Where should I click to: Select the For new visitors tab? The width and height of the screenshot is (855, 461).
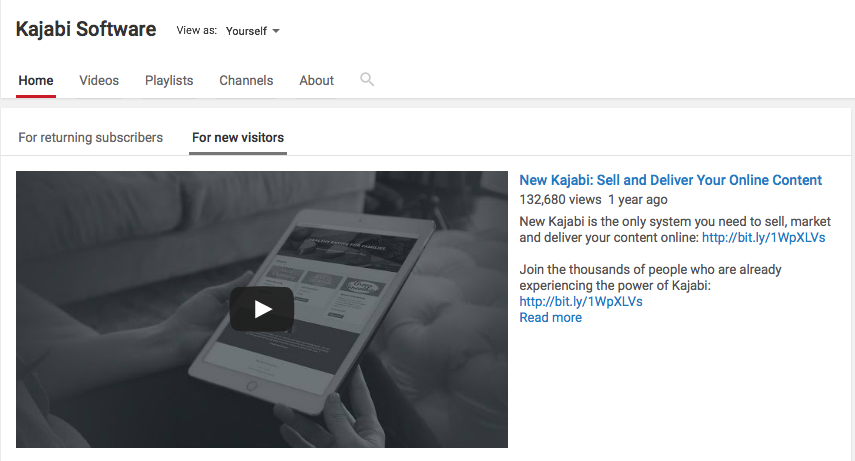coord(238,137)
